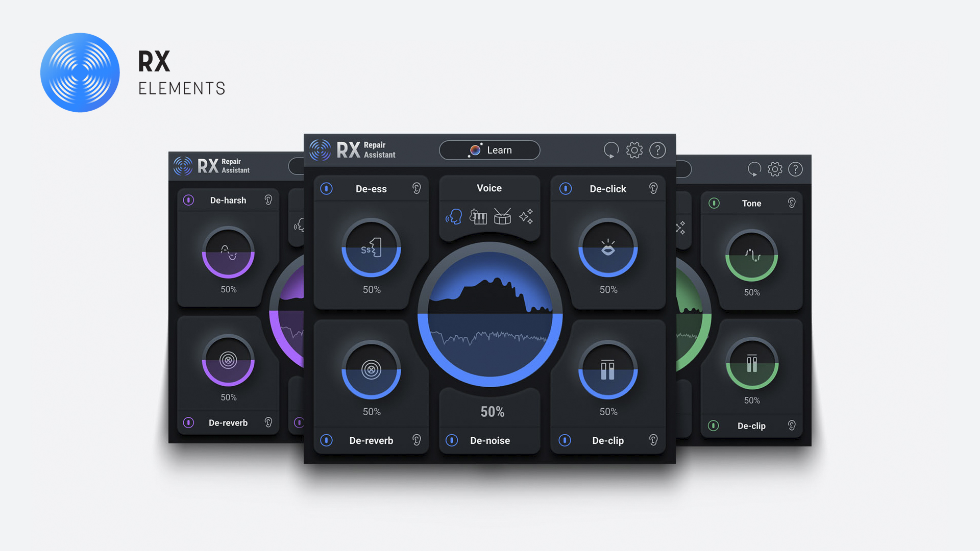Screen dimensions: 980x551
Task: Click the green Tone power toggle
Action: (x=714, y=203)
